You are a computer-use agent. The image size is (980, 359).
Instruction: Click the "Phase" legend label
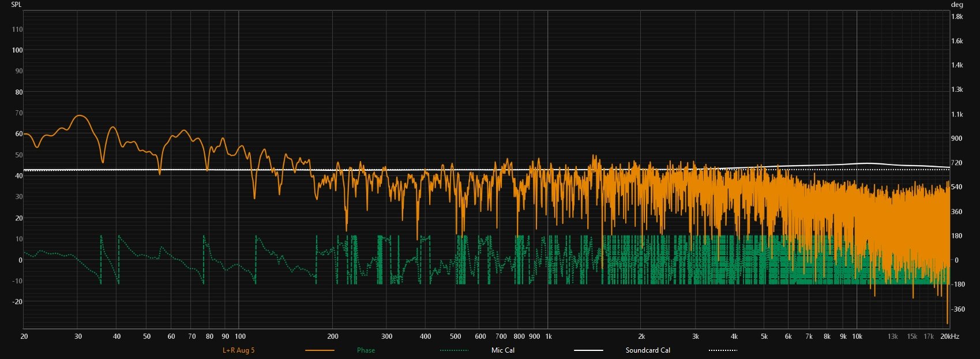[x=366, y=350]
